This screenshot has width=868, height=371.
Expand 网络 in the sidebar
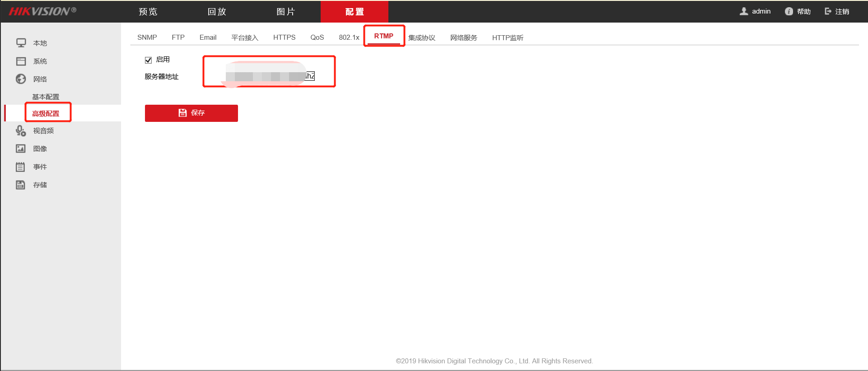tap(40, 79)
